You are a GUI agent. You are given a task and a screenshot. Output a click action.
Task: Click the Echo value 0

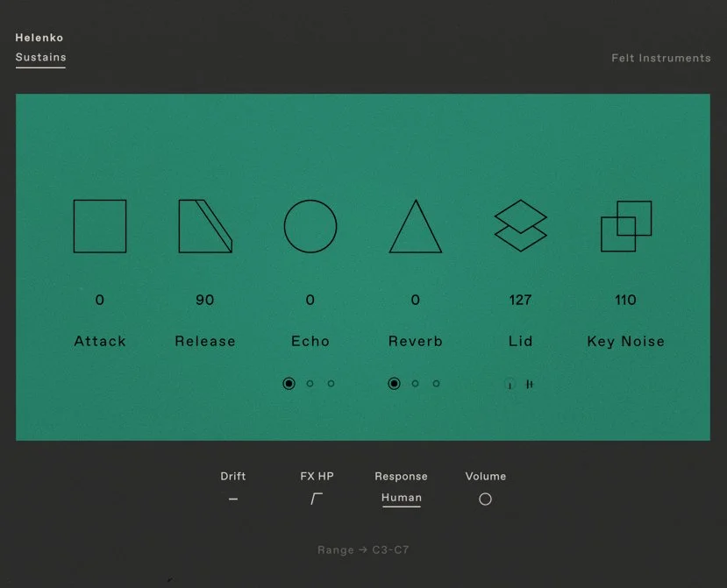coord(310,300)
